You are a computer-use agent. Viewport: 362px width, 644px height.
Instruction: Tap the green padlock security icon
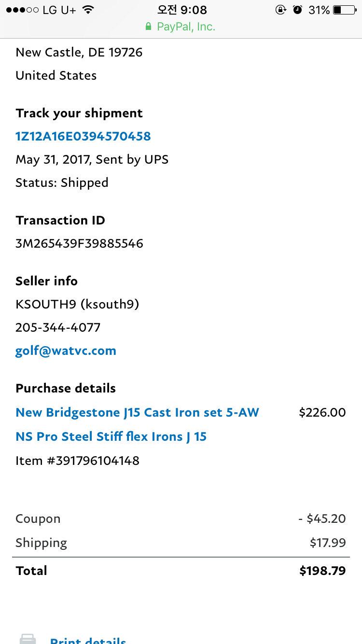[149, 27]
